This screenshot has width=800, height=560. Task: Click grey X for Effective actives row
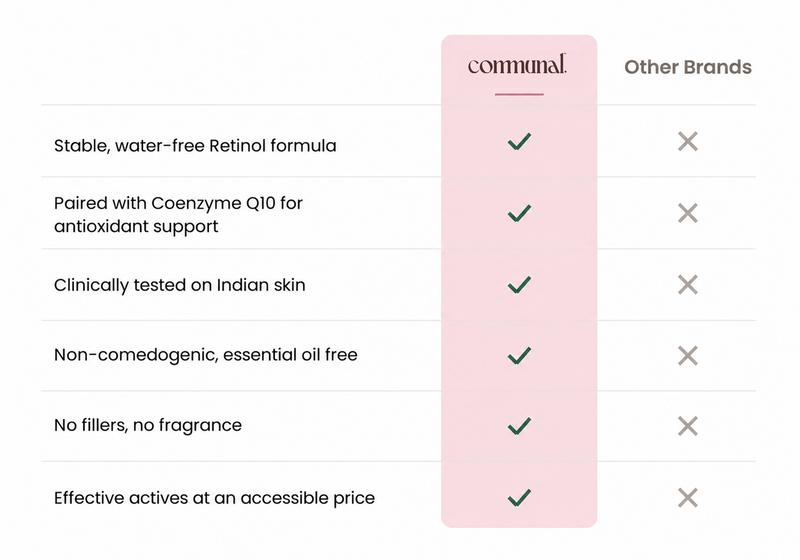(x=688, y=497)
